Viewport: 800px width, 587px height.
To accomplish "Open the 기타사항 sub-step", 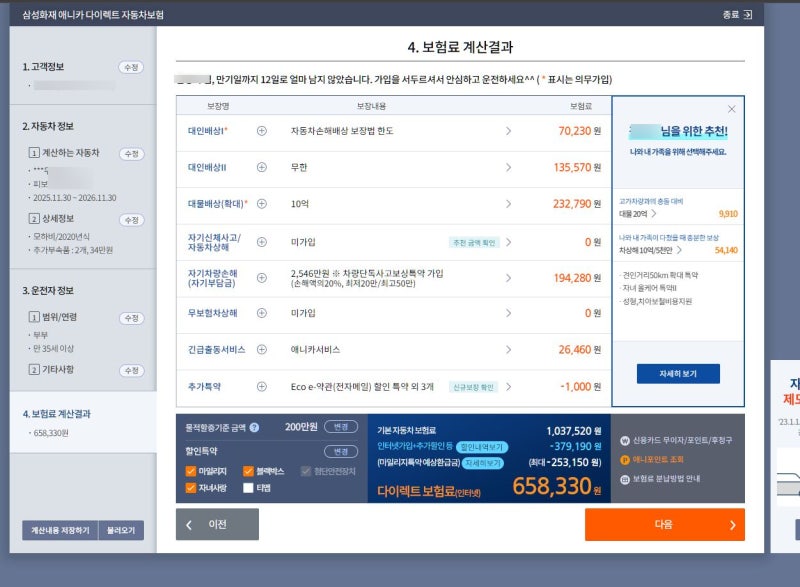I will (52, 369).
